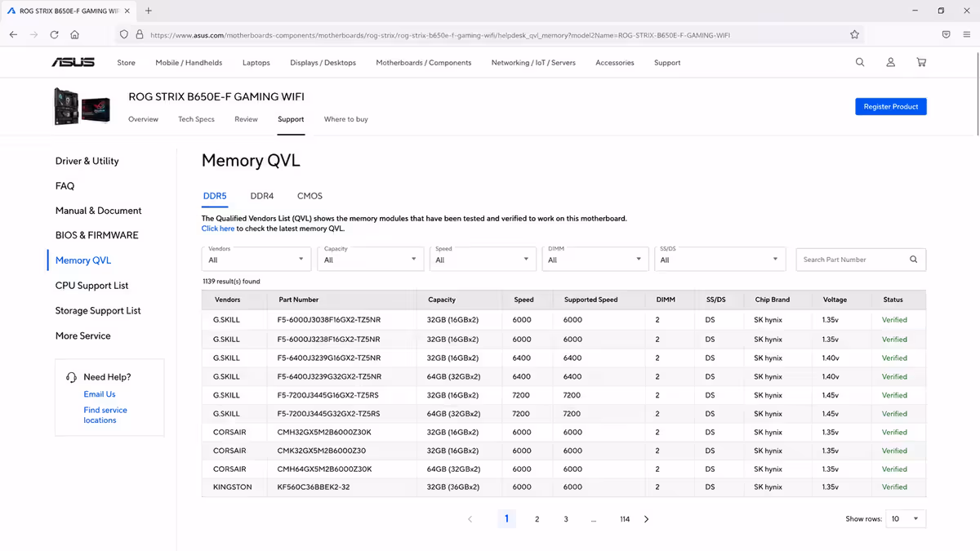
Task: Bookmark this page with the star icon
Action: point(854,34)
